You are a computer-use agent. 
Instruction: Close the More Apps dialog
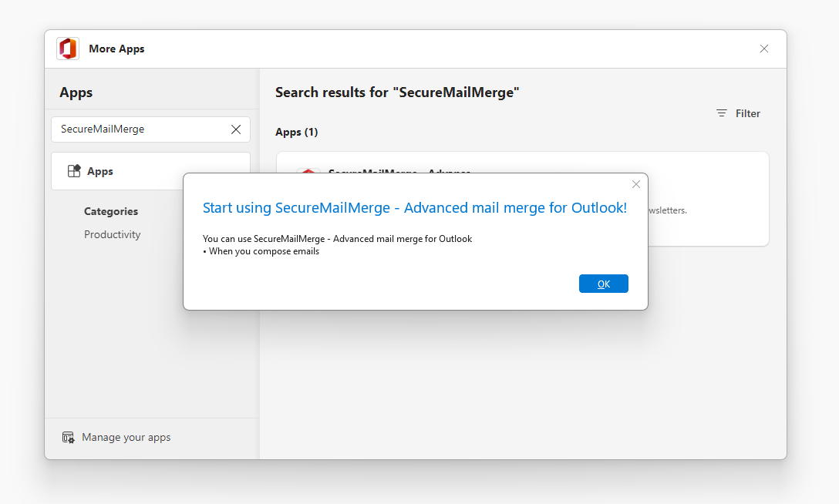(764, 49)
